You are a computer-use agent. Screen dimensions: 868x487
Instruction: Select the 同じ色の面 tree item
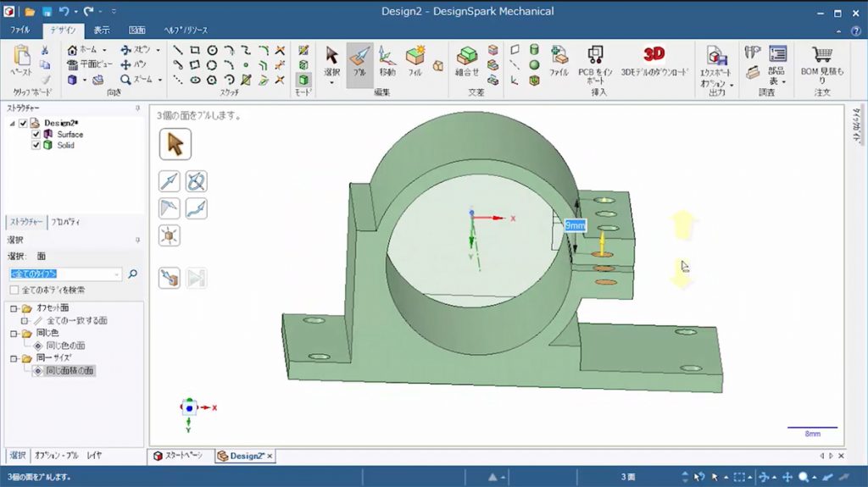pyautogui.click(x=64, y=346)
